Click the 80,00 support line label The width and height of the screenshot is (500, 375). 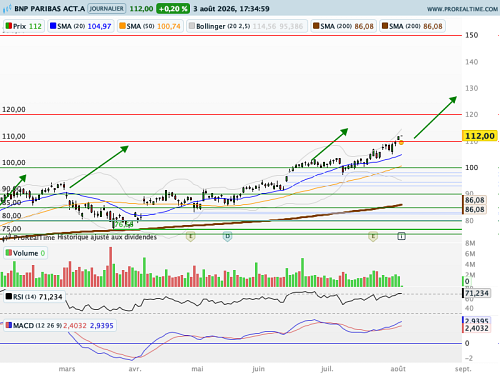tap(11, 215)
